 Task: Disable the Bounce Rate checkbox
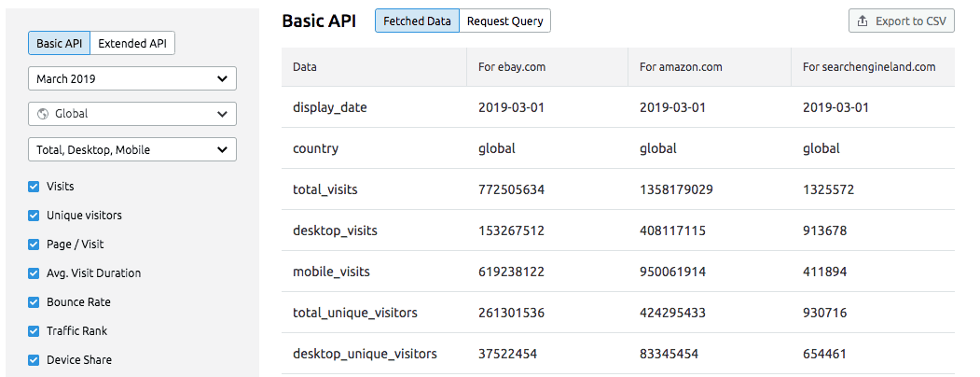click(34, 302)
